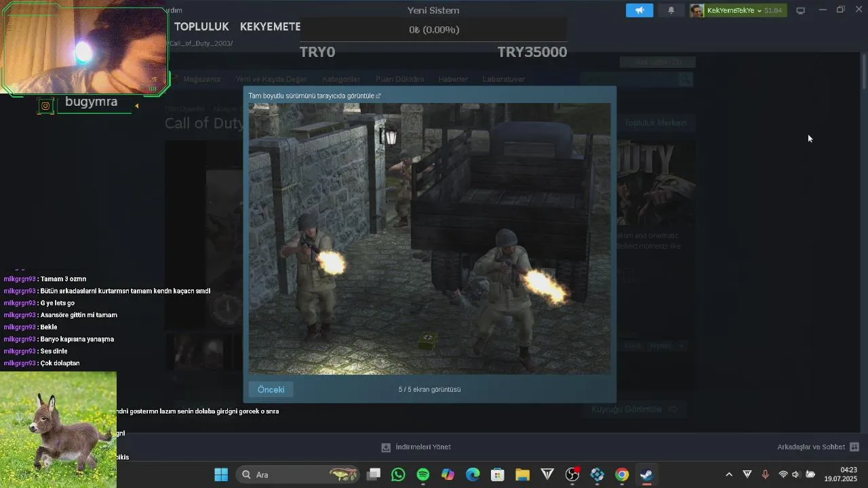Screen dimensions: 868x488
Task: Click chat line 'Banyo kapısına yanaşma'
Action: pyautogui.click(x=77, y=339)
